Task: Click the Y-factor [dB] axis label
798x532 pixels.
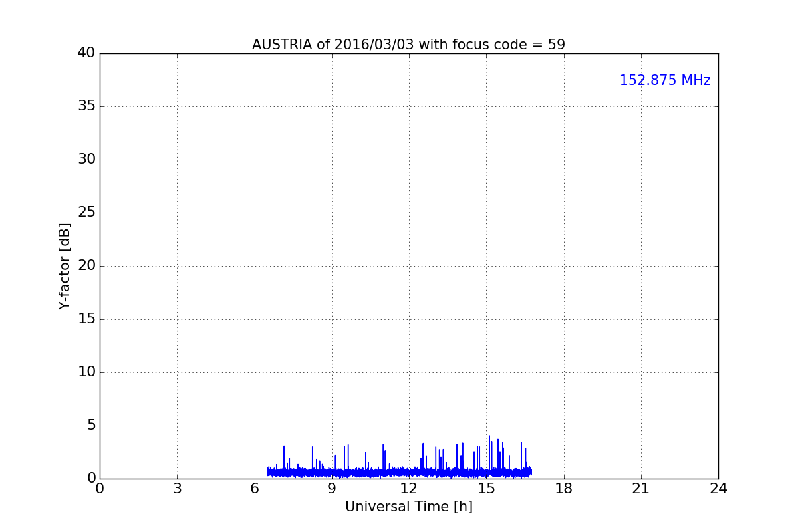Action: 65,266
